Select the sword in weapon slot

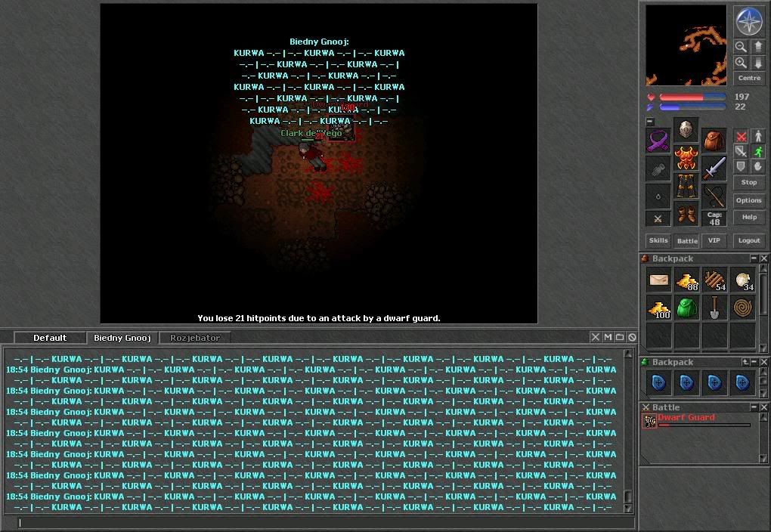(714, 169)
